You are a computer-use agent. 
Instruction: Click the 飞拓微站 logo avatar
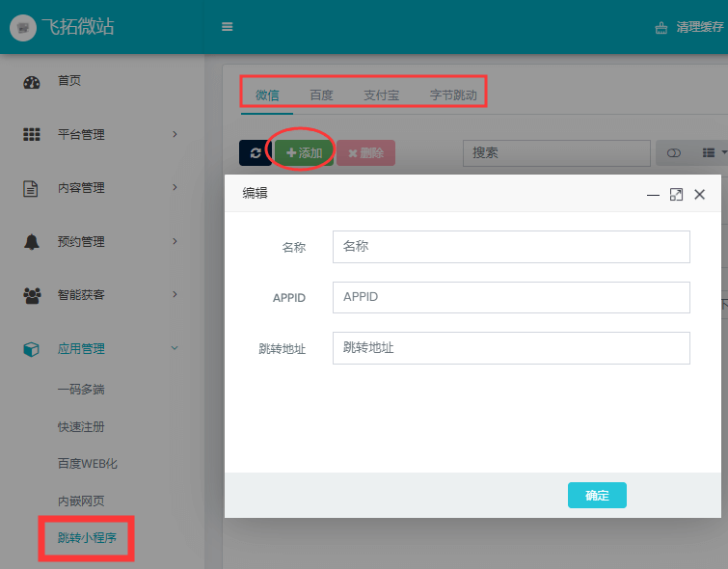(23, 28)
